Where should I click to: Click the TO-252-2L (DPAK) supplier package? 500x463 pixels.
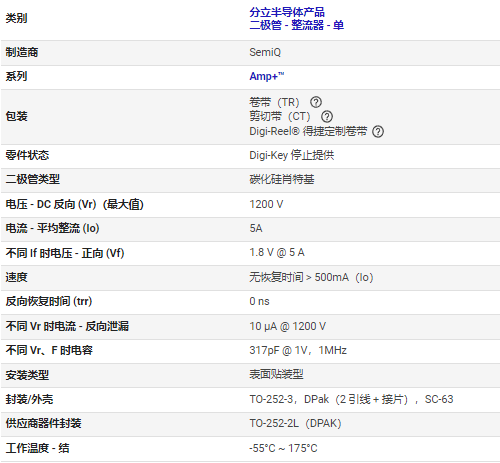[295, 423]
